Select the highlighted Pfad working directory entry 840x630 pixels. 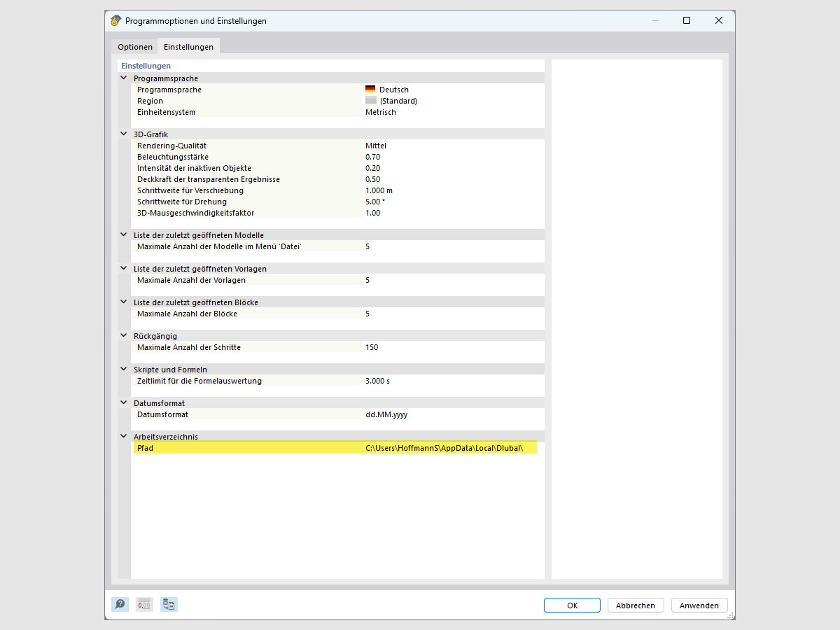click(x=336, y=447)
